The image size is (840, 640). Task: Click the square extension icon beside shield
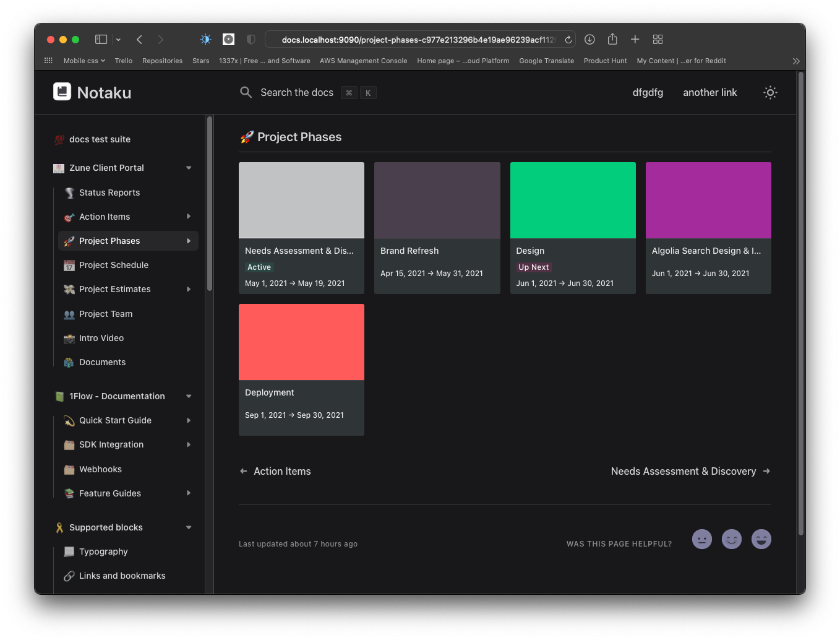tap(228, 40)
